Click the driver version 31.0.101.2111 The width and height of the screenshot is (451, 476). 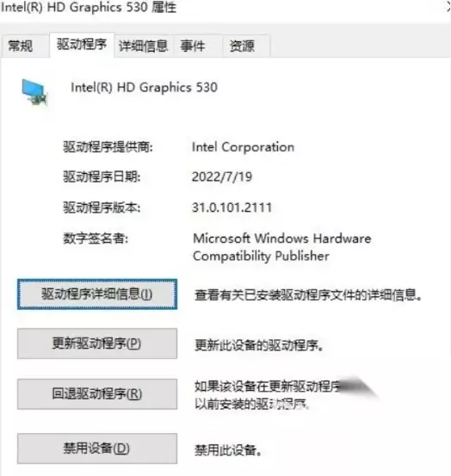(x=232, y=207)
